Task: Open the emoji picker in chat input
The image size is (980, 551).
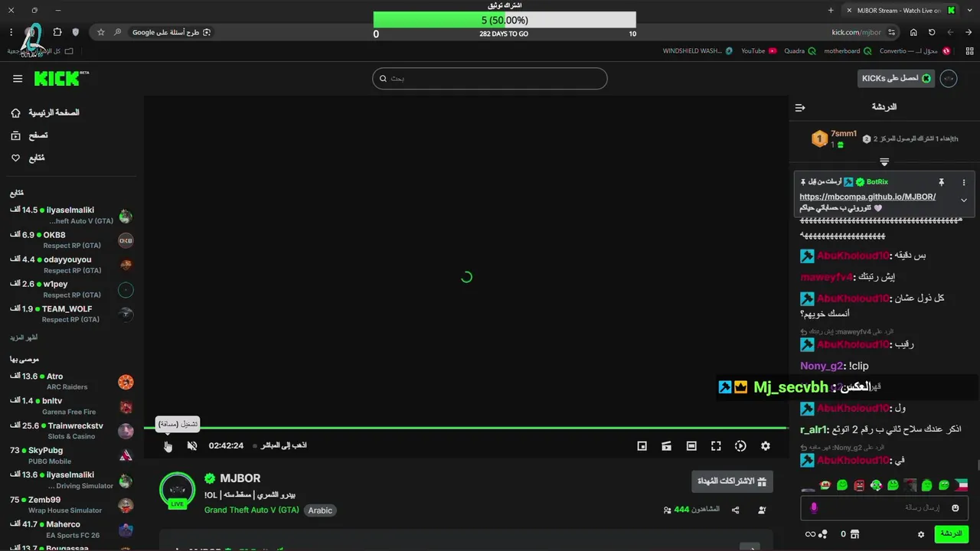Action: [955, 507]
